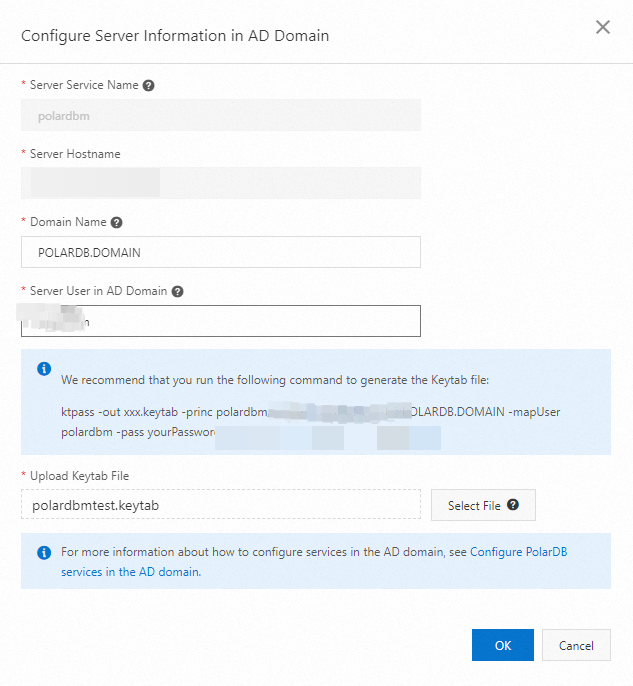633x686 pixels.
Task: Click the dialog title Configure Server Information
Action: (x=175, y=36)
